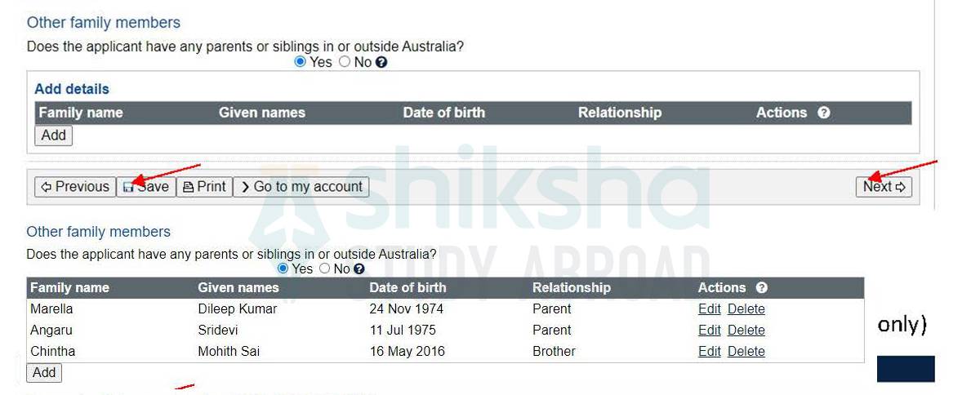Image resolution: width=980 pixels, height=395 pixels.
Task: Select the upper No radio button
Action: [x=345, y=62]
